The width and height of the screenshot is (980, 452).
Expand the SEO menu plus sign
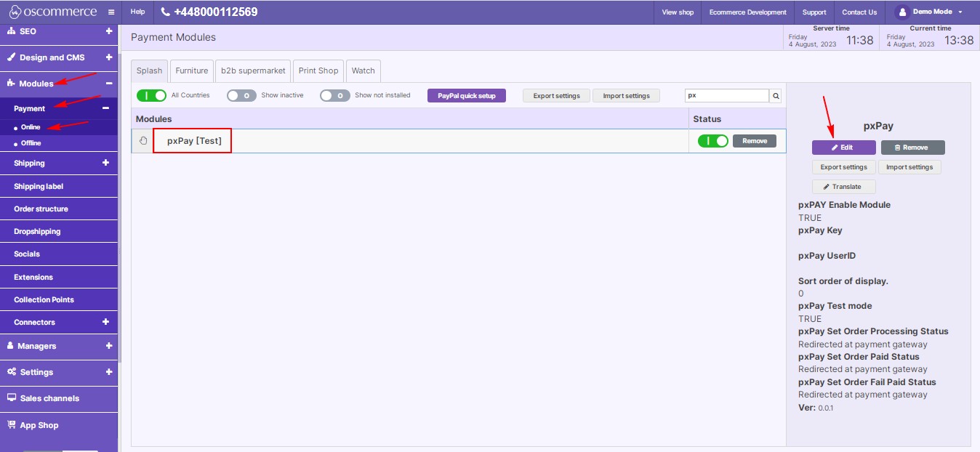(x=108, y=31)
